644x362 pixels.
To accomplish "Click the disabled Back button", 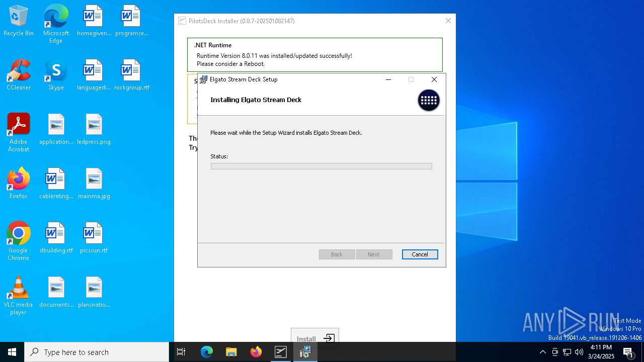I will tap(337, 254).
